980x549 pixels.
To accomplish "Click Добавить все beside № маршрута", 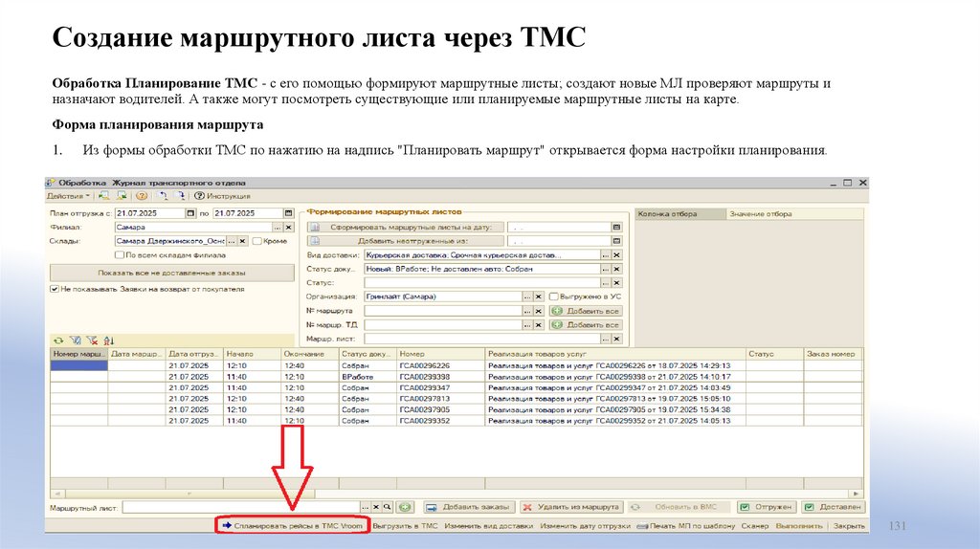I will coord(587,311).
